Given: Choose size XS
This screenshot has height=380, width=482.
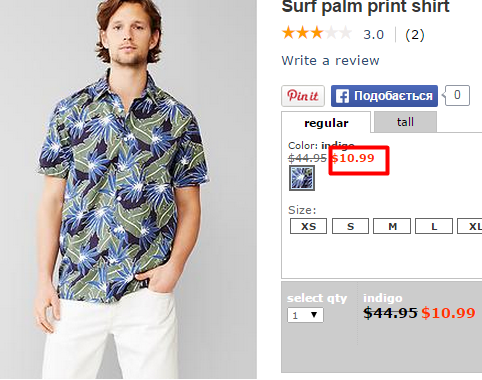Looking at the screenshot, I should (308, 226).
